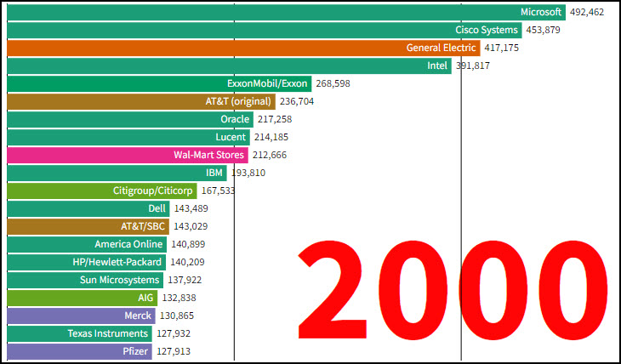Click the value 140,899
The width and height of the screenshot is (621, 364).
pos(188,244)
